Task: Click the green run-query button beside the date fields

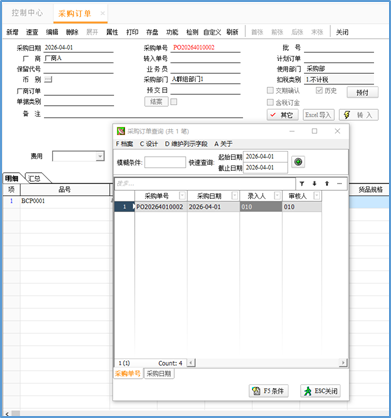Action: click(x=298, y=162)
